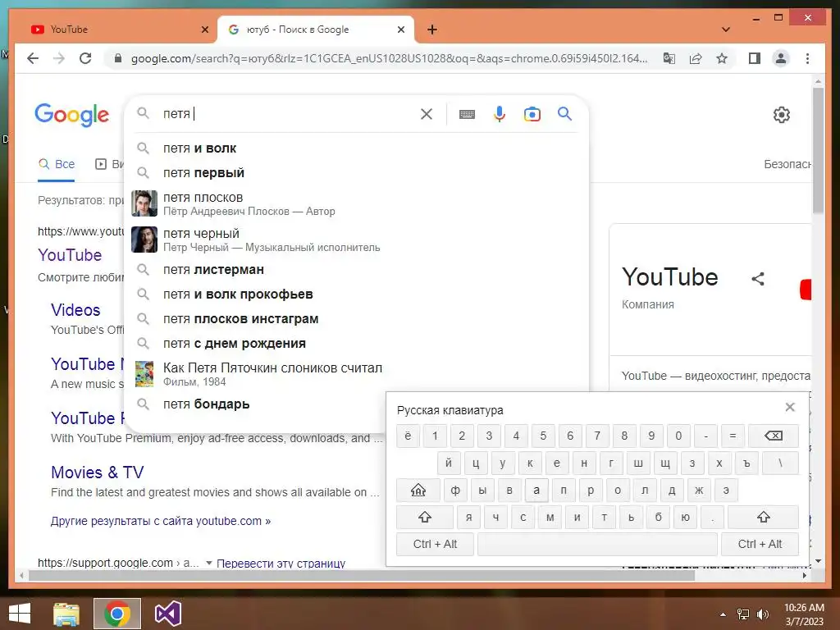
Task: Close the YouTube tab
Action: click(204, 30)
